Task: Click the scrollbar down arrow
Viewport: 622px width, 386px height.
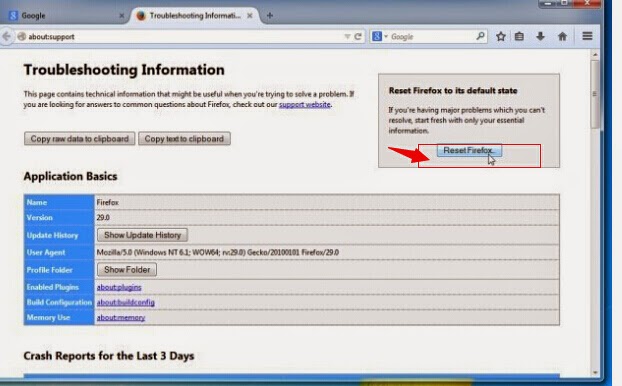Action: pyautogui.click(x=595, y=372)
